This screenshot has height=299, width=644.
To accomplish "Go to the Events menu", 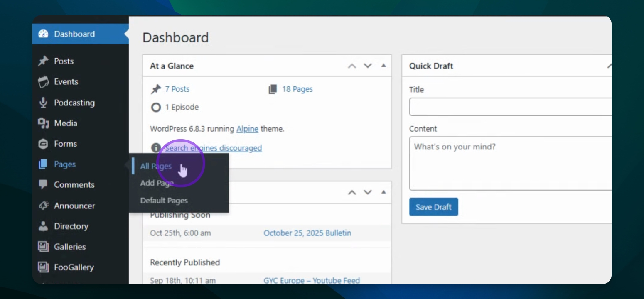I will coord(81,82).
